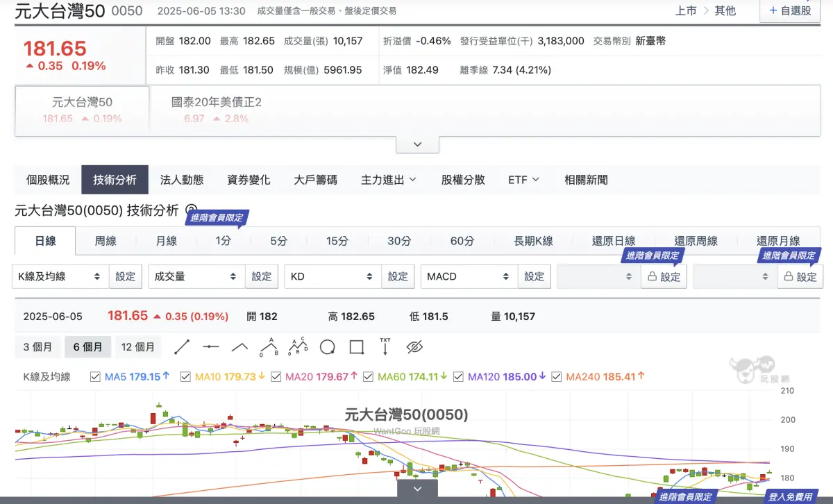The width and height of the screenshot is (833, 504).
Task: Open the 大戶籌碼 tab
Action: [x=316, y=180]
